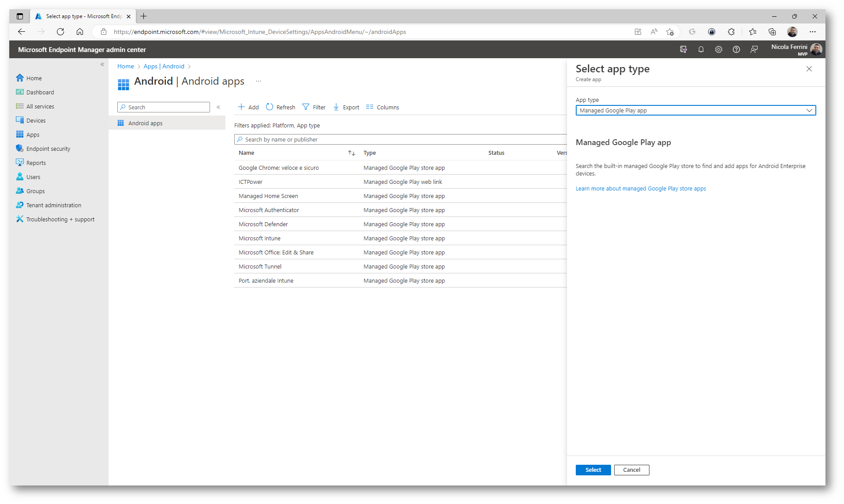
Task: Open browser favorites list icon
Action: 753,32
